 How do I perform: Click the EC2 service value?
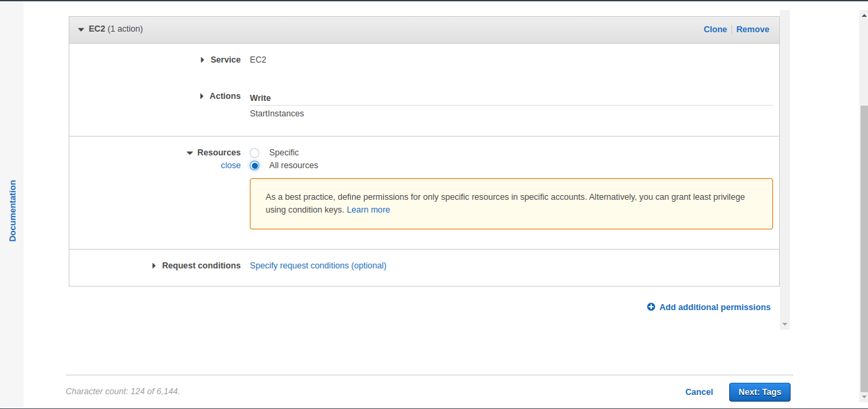(x=258, y=60)
